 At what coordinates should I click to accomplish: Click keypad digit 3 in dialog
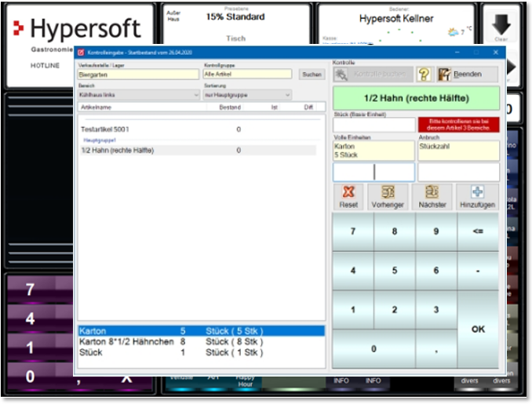click(x=436, y=310)
